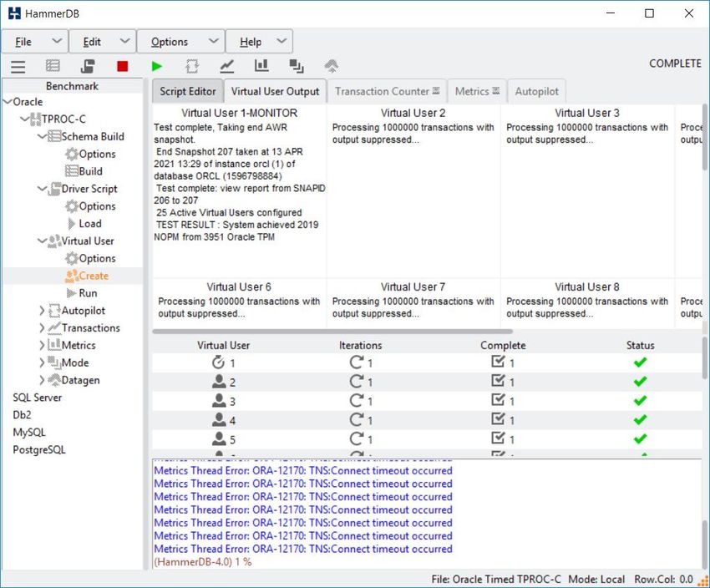Open the Metrics tab

(x=477, y=91)
